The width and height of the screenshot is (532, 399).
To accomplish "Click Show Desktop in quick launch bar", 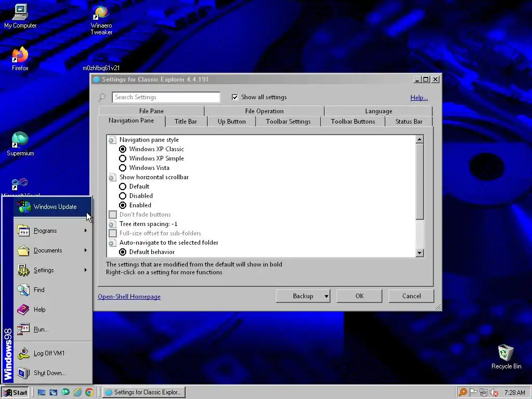I will [42, 392].
